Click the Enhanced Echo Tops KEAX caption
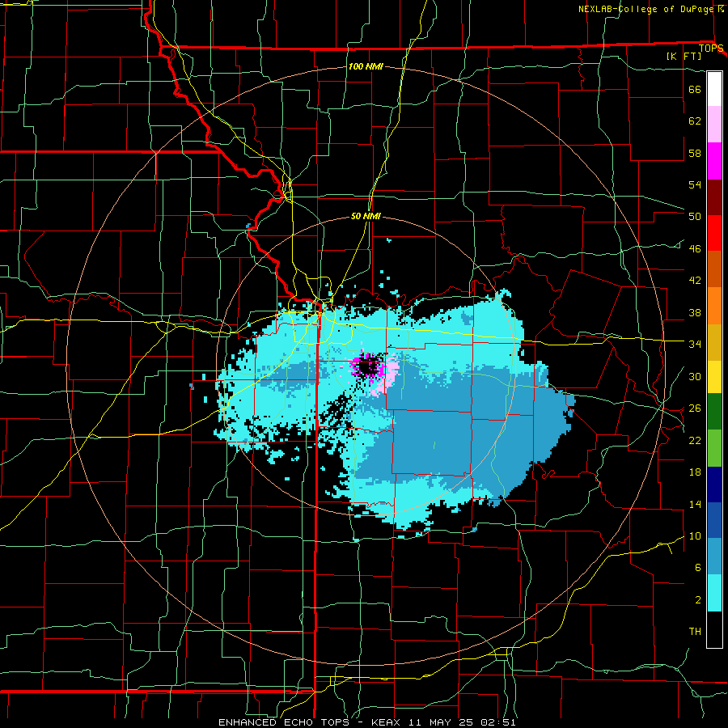This screenshot has height=728, width=728. pos(366,722)
